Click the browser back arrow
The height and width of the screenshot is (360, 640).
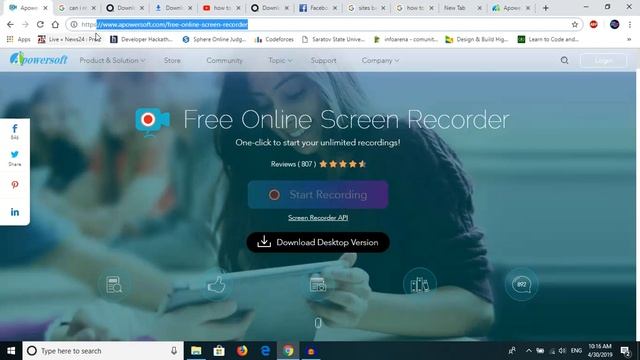pos(10,24)
